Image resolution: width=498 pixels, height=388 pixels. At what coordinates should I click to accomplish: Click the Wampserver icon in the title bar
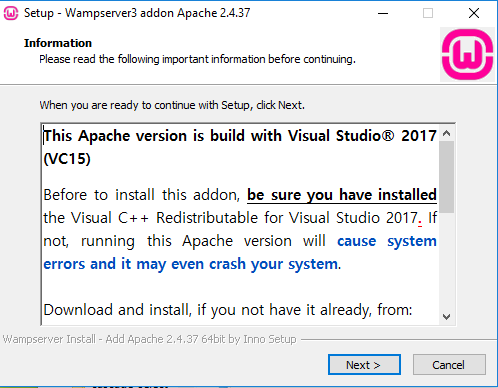click(x=11, y=13)
